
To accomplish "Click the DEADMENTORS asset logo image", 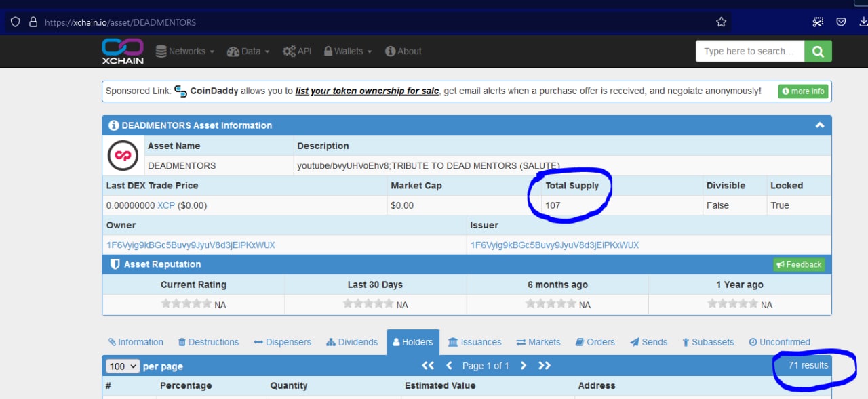I will tap(123, 156).
